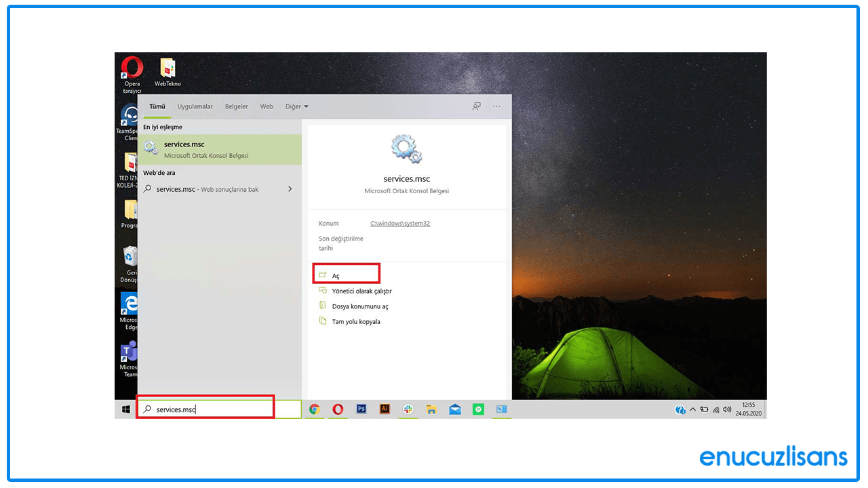Show hidden system tray icons
The width and height of the screenshot is (868, 488).
[x=692, y=409]
